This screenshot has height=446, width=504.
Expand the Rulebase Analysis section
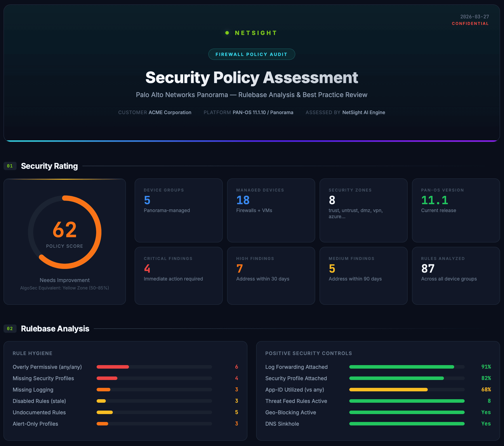[55, 328]
